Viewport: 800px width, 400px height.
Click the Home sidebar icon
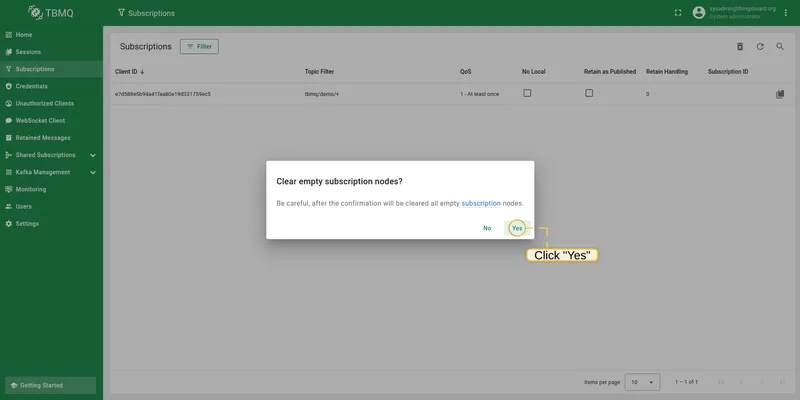pos(9,35)
